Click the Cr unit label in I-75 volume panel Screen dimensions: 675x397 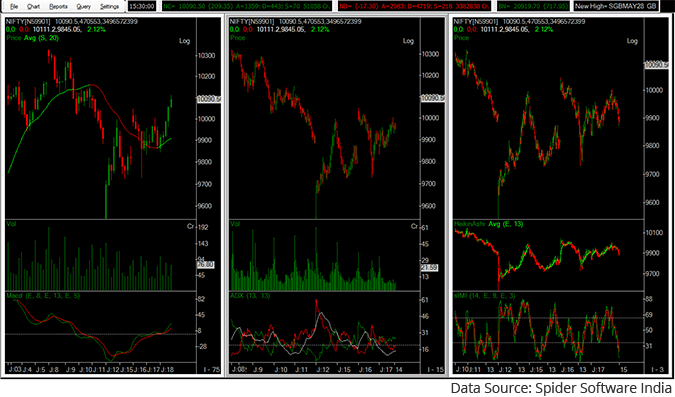(190, 226)
